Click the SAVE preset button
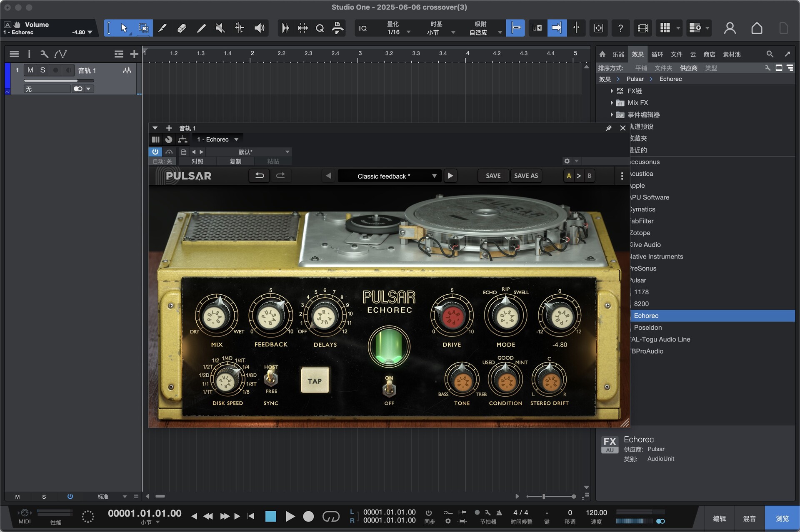Viewport: 800px width, 532px height. click(493, 176)
